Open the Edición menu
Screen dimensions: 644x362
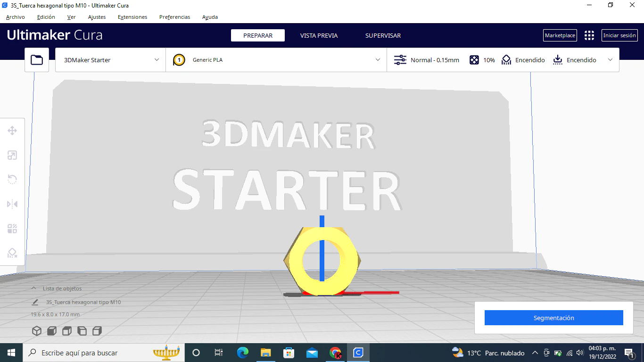coord(46,17)
